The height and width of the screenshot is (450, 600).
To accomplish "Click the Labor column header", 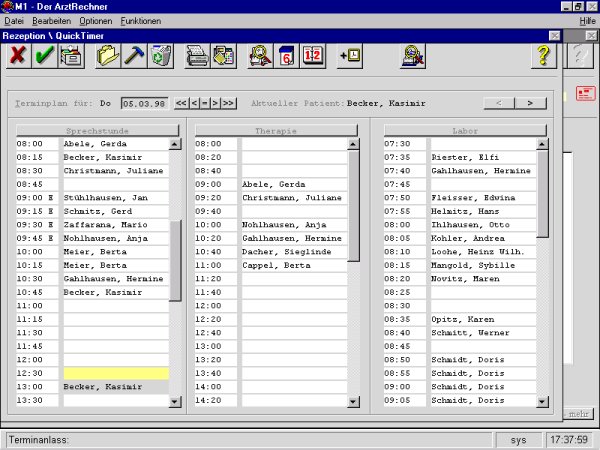I will click(465, 130).
